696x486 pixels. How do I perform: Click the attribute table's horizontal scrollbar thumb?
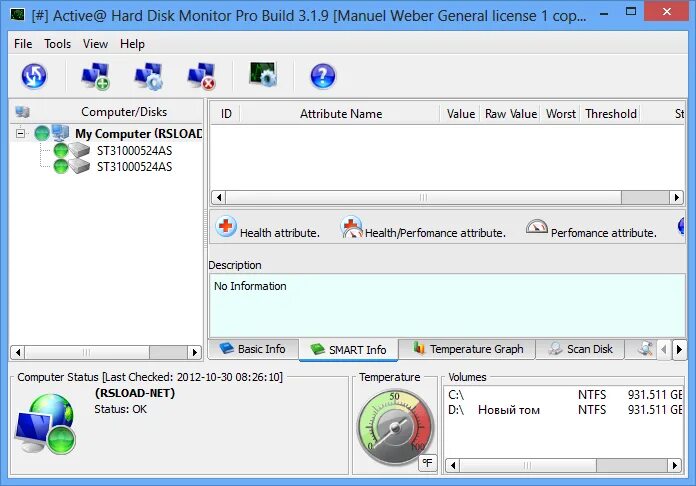click(x=423, y=197)
